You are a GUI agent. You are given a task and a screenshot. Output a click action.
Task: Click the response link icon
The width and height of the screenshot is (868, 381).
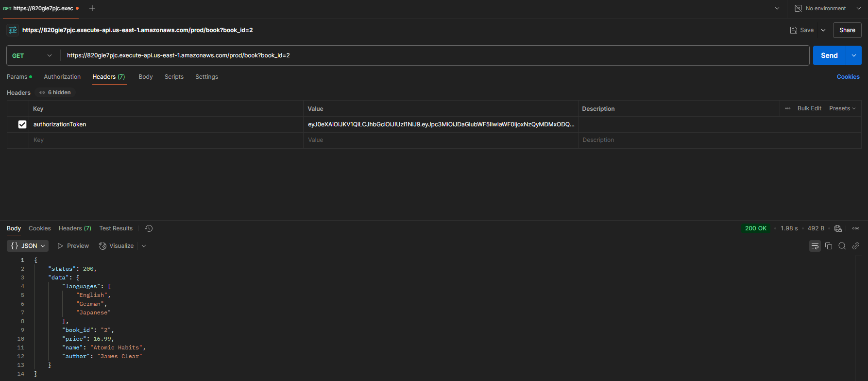pyautogui.click(x=856, y=246)
